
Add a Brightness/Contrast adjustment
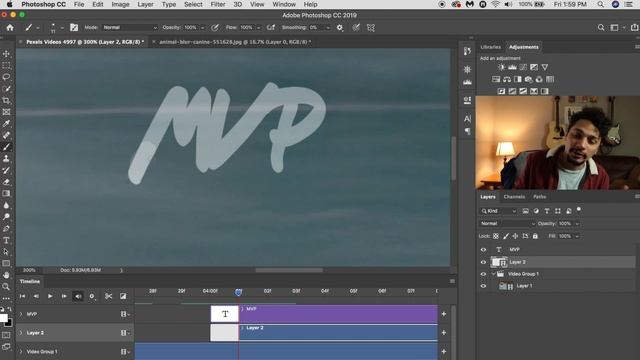501,67
